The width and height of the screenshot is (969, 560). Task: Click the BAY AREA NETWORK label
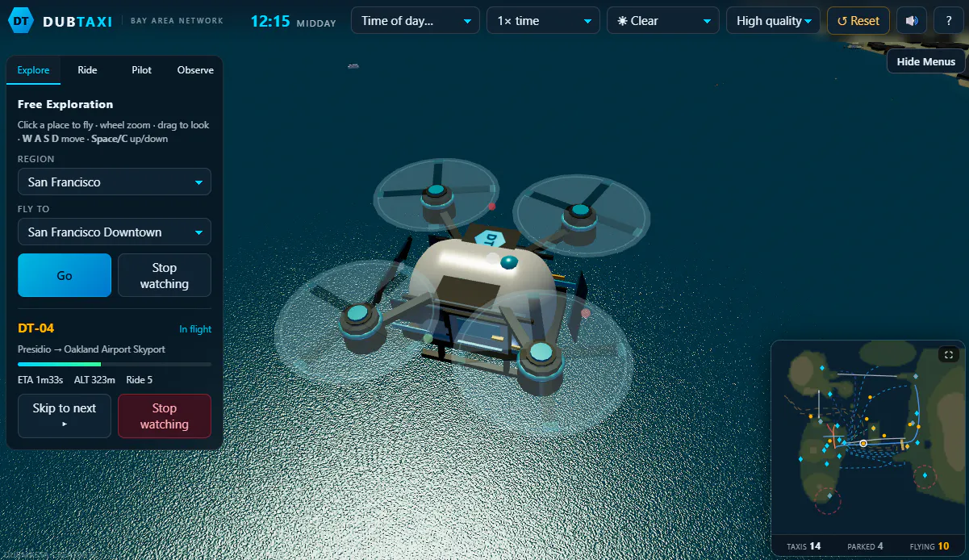pyautogui.click(x=178, y=20)
